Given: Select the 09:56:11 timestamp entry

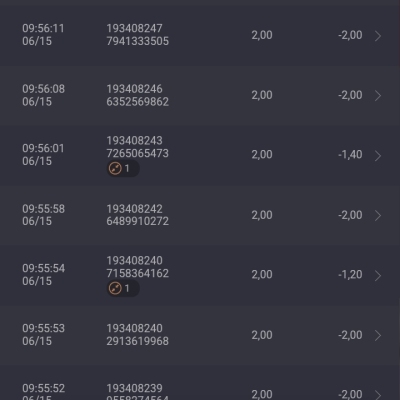Looking at the screenshot, I should point(43,35).
